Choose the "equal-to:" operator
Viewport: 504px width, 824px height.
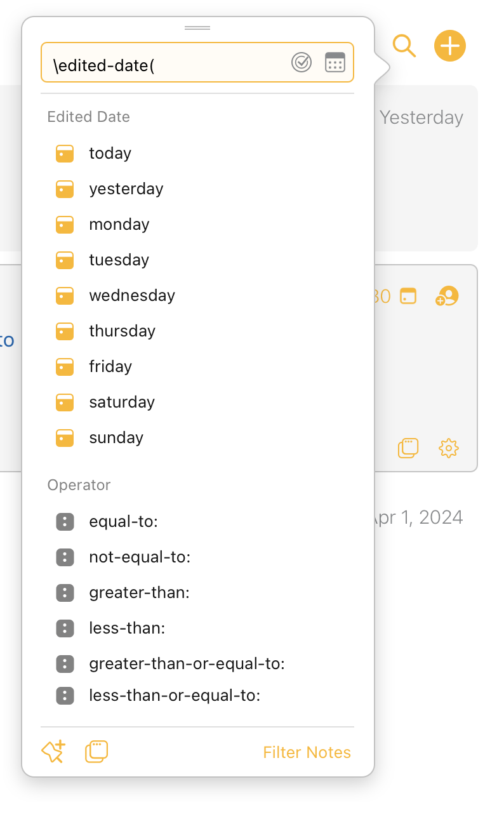(123, 522)
